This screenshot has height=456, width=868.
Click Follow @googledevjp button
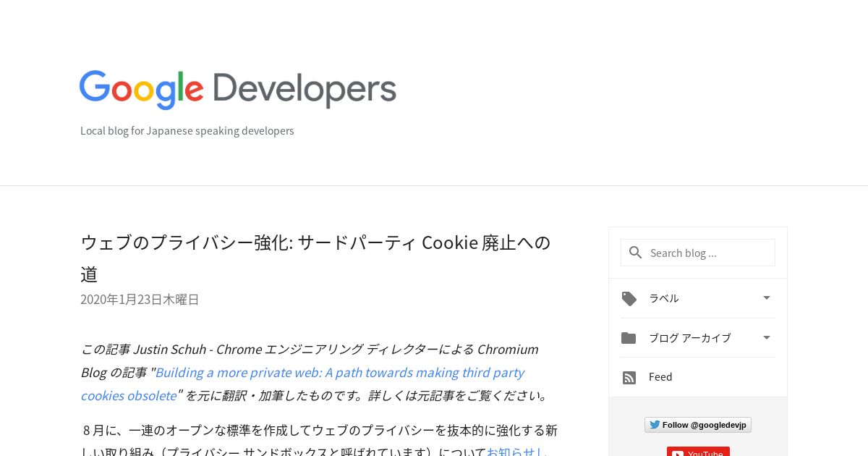(698, 425)
